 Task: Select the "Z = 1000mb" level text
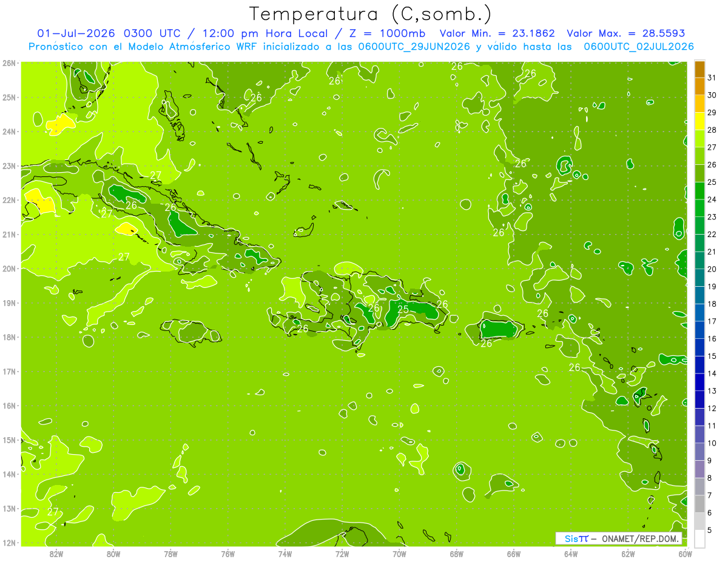point(386,33)
